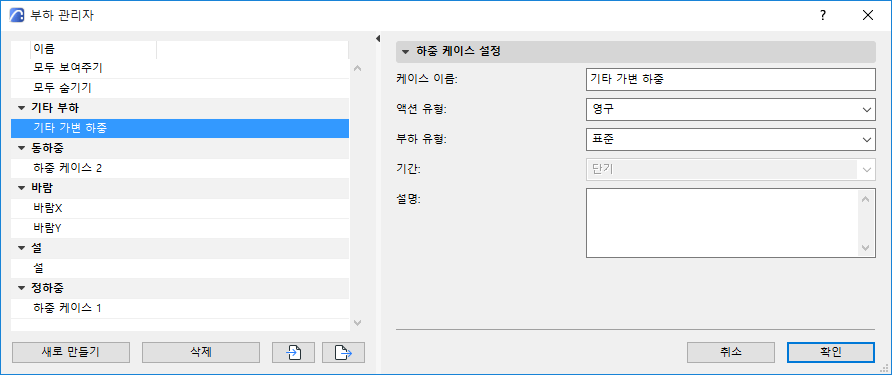Viewport: 892px width, 375px height.
Task: Select the 바람X load case
Action: click(180, 208)
